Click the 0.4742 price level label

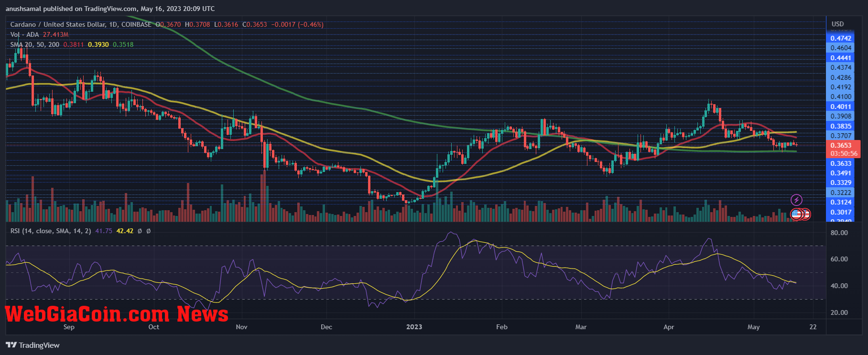click(841, 38)
